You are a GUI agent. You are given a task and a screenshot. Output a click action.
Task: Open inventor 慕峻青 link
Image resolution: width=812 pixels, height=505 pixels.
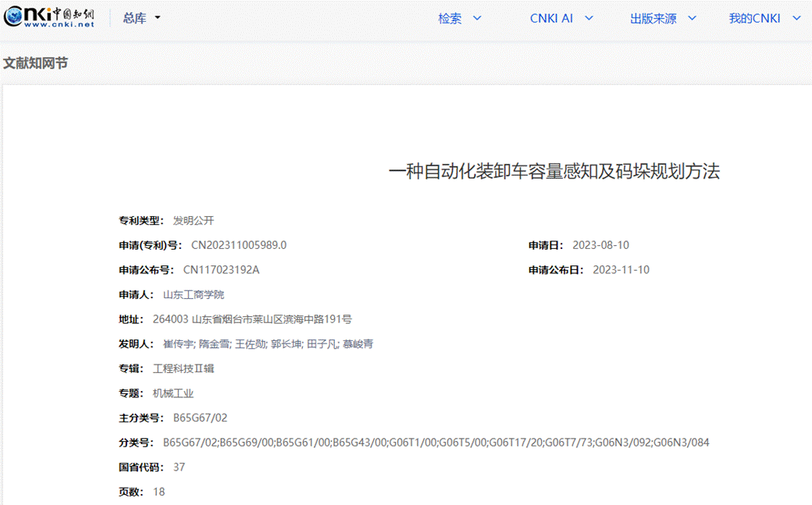point(358,343)
